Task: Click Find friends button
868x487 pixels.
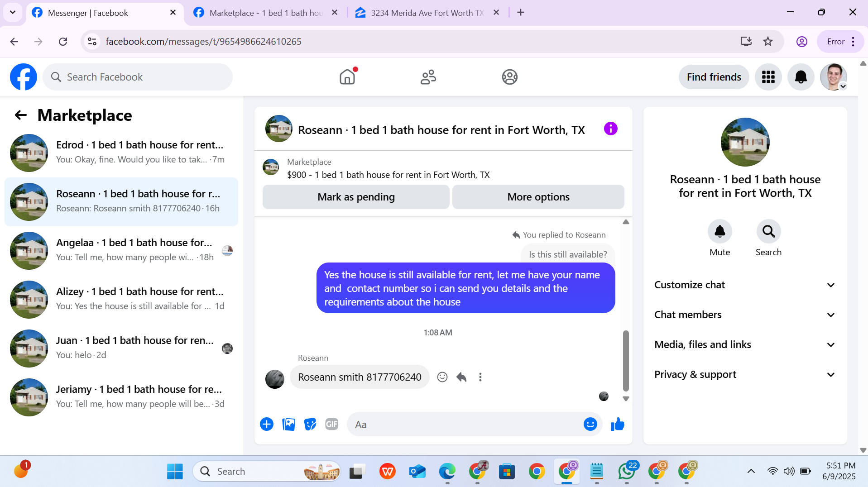Action: point(714,77)
